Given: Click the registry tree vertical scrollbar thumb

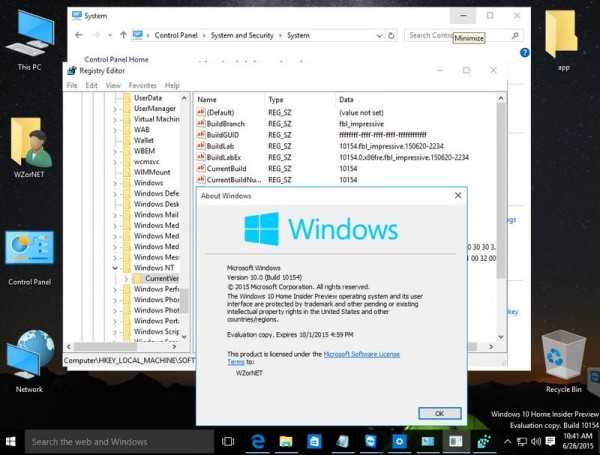Looking at the screenshot, I should (x=184, y=301).
